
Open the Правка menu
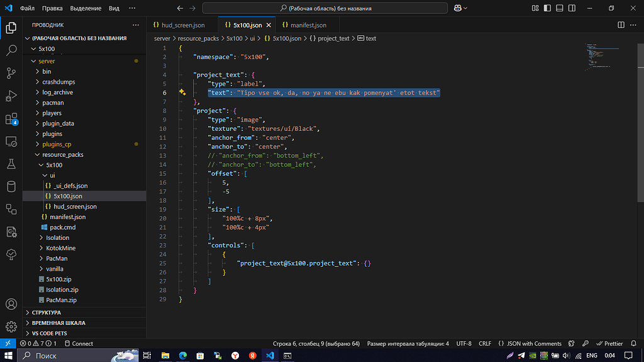click(52, 8)
